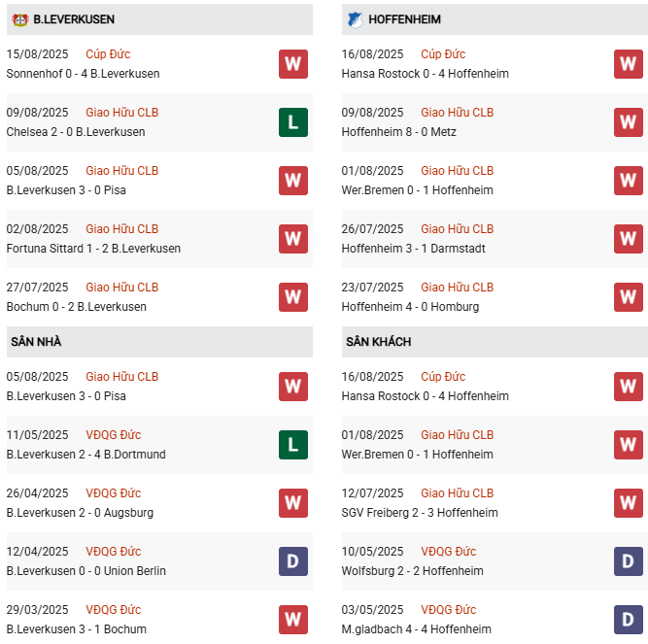Open the SÂN KHÁCH away matches section
The image size is (648, 644).
pos(378,342)
